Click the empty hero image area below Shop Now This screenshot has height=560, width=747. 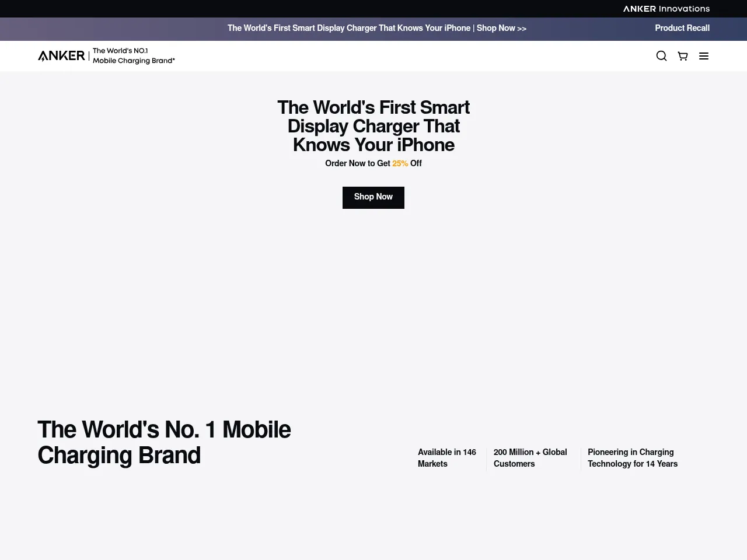click(373, 303)
